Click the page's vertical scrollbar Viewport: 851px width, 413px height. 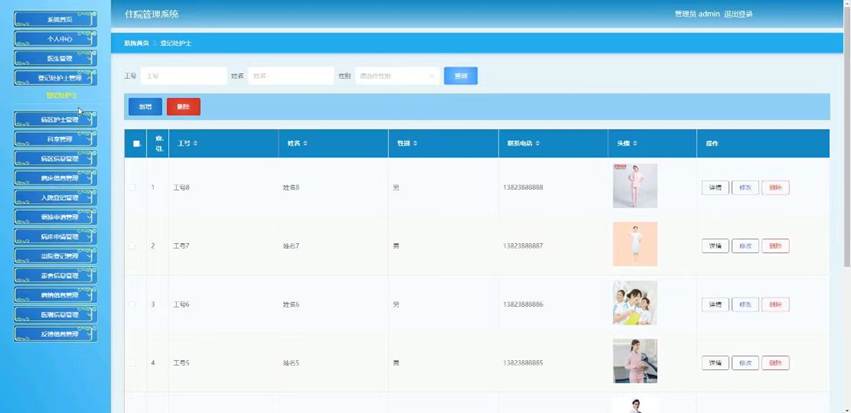[x=847, y=136]
